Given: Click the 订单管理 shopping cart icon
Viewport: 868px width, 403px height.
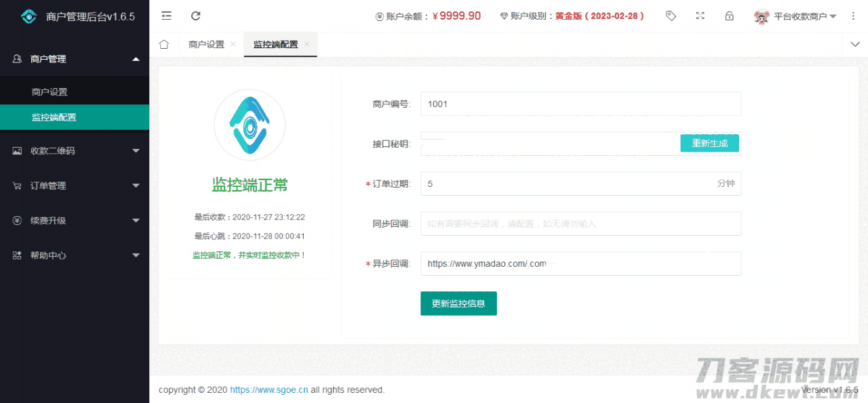Looking at the screenshot, I should (x=16, y=185).
